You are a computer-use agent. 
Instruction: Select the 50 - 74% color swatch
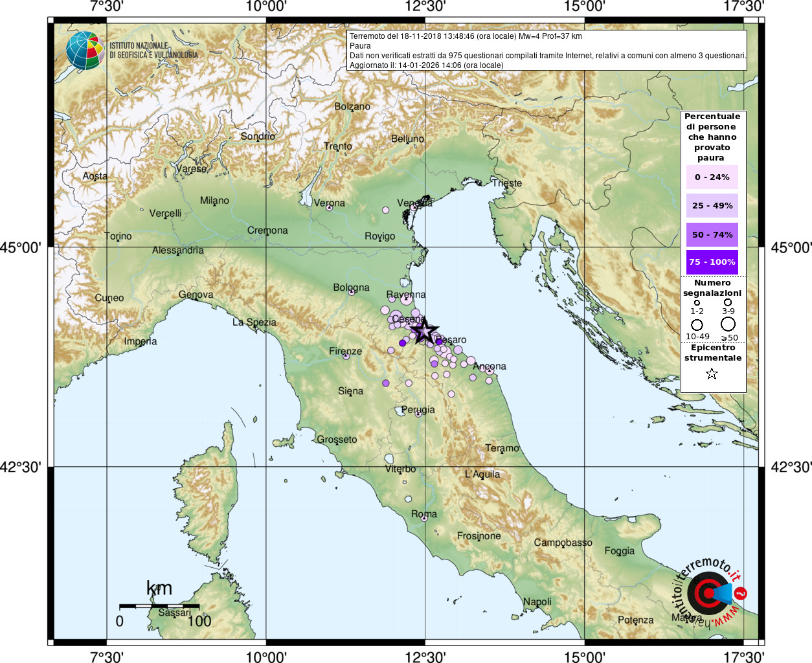click(712, 234)
